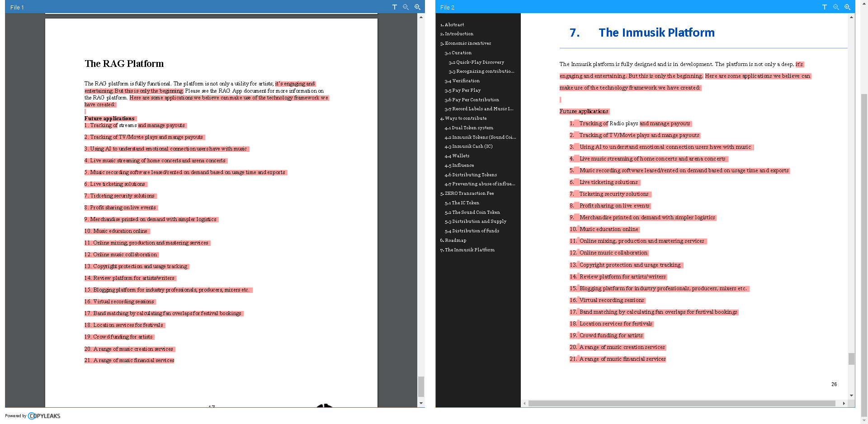Viewport: 868px width, 424px height.
Task: Open '3.6 Pay Per Contribution' entry
Action: (472, 100)
